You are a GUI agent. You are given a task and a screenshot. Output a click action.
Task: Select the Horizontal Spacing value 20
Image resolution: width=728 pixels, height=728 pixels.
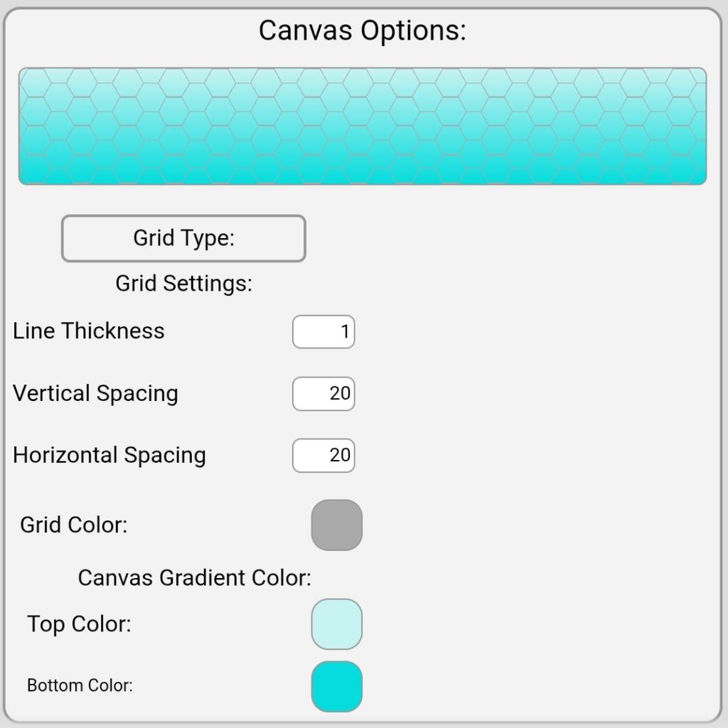tap(340, 456)
